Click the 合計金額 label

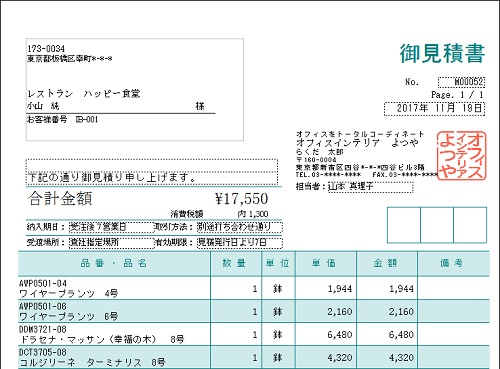click(60, 199)
